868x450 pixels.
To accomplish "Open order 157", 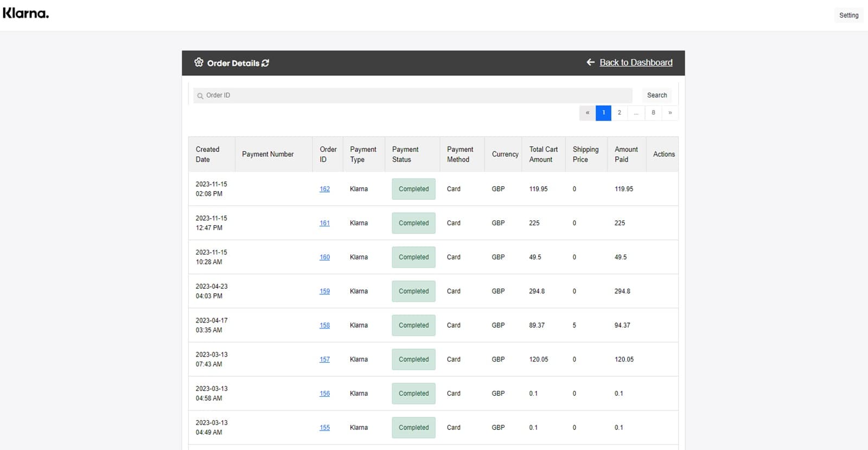I will (324, 359).
